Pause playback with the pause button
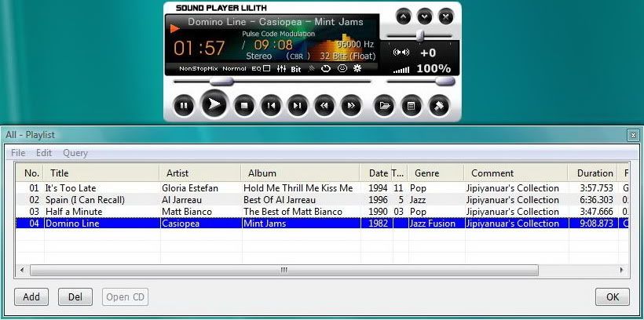This screenshot has width=644, height=320. click(184, 105)
